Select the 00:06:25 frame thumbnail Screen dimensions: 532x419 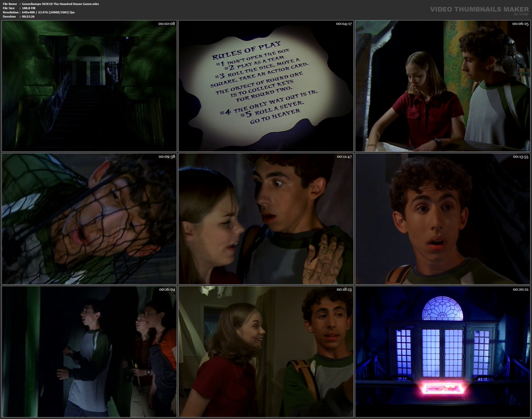click(442, 86)
